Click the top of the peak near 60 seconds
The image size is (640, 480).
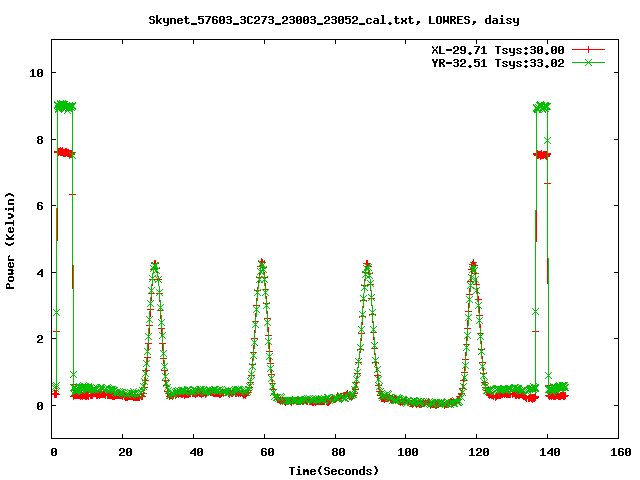coord(262,263)
